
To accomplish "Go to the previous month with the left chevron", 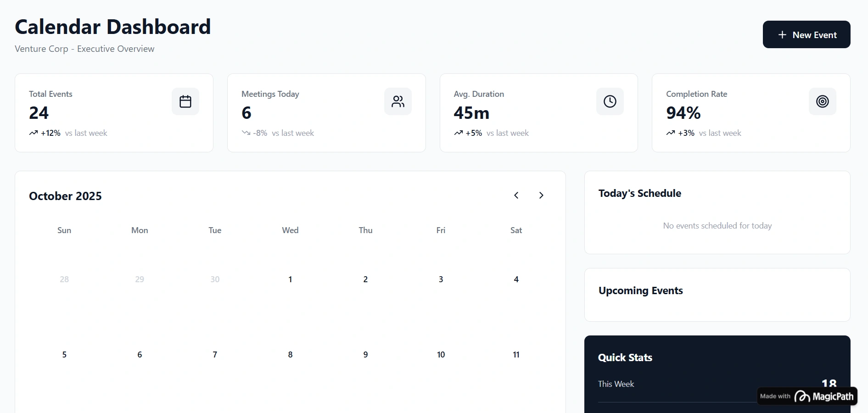I will click(516, 195).
